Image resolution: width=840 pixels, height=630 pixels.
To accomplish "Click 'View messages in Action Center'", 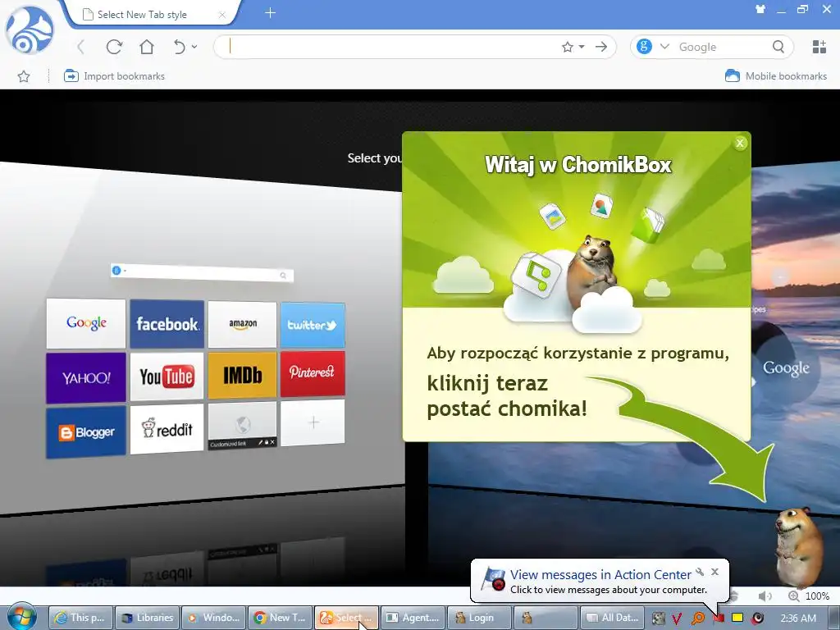I will (600, 574).
